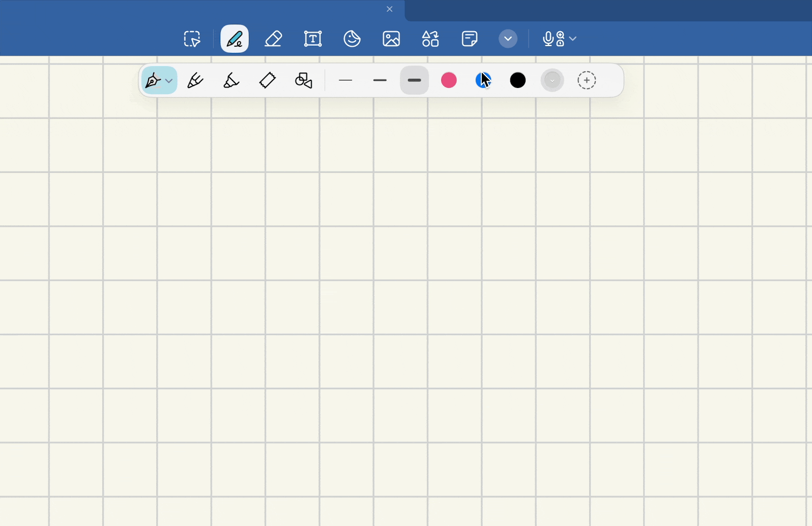Image resolution: width=812 pixels, height=526 pixels.
Task: Select the tape tool
Action: point(268,80)
